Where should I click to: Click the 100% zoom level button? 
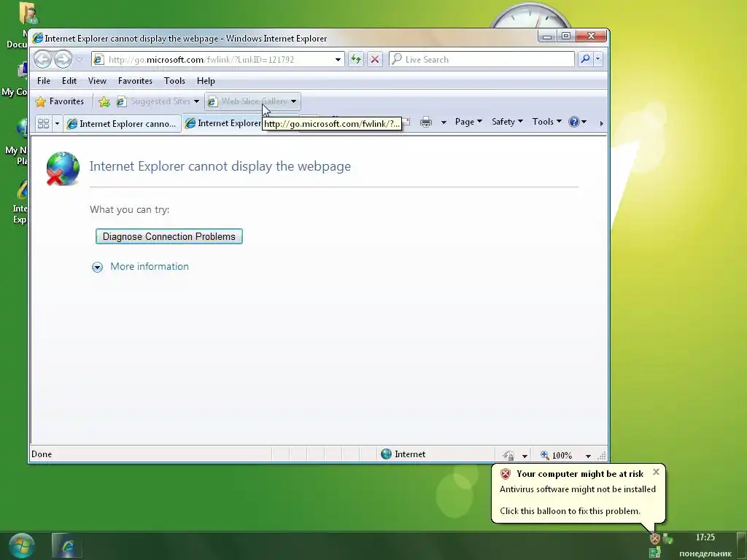click(557, 455)
